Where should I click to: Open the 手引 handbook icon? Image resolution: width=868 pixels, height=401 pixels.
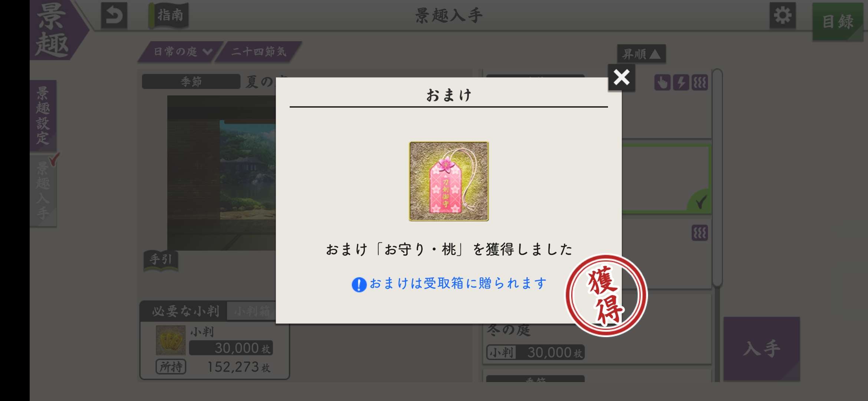point(161,260)
